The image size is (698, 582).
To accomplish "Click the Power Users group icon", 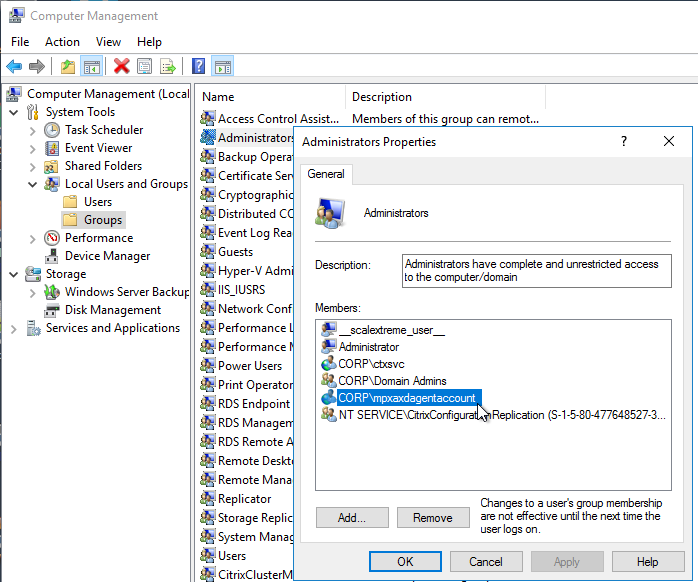I will (x=208, y=366).
